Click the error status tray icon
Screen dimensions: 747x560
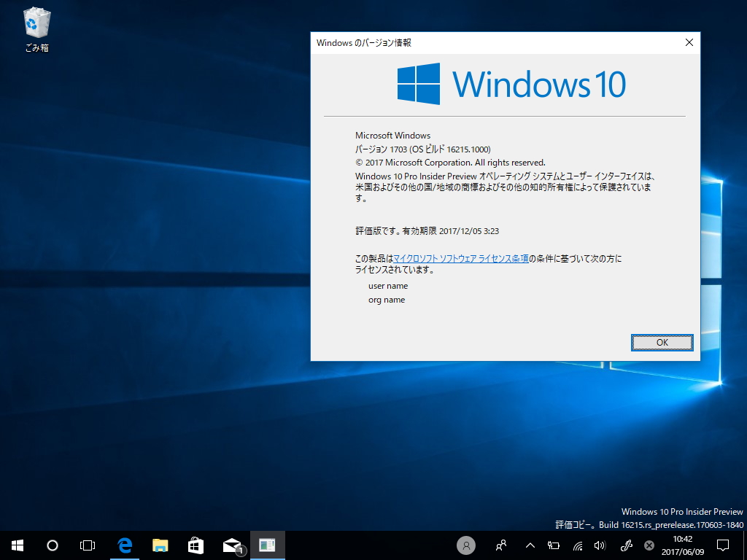coord(649,545)
